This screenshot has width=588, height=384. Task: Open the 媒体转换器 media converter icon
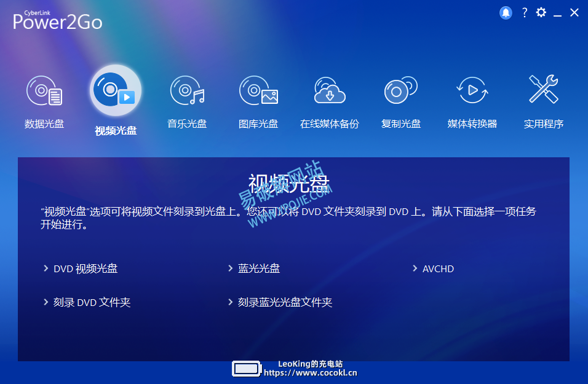tap(472, 90)
